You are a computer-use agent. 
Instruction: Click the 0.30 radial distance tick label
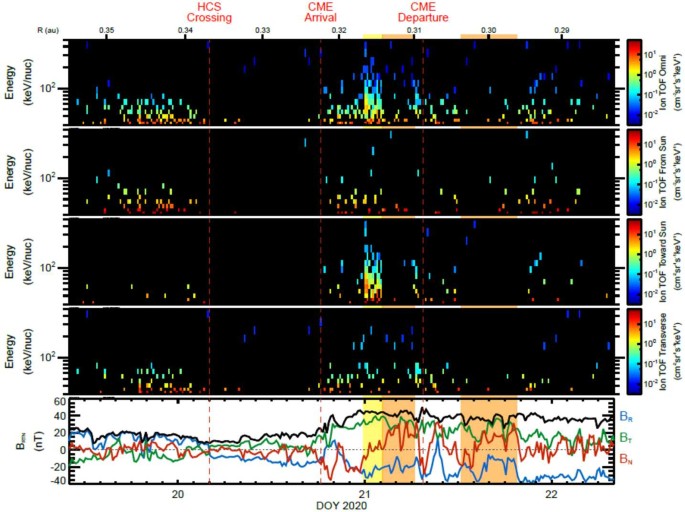[x=488, y=31]
